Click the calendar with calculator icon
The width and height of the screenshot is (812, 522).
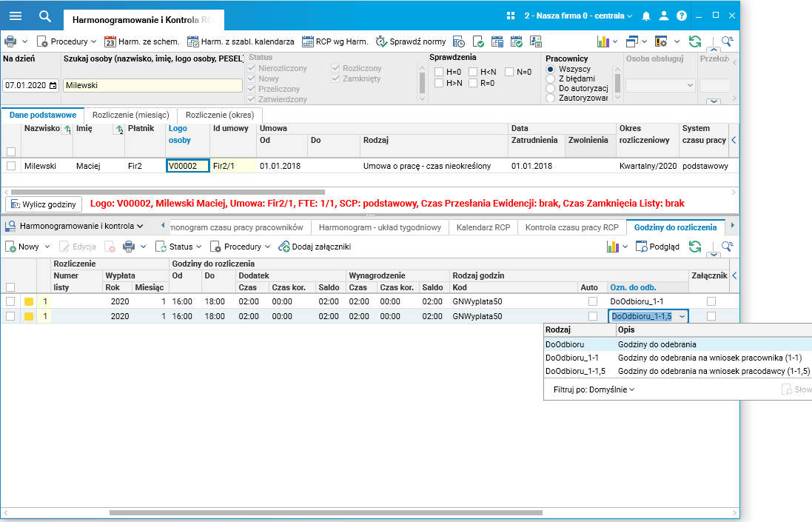[497, 41]
